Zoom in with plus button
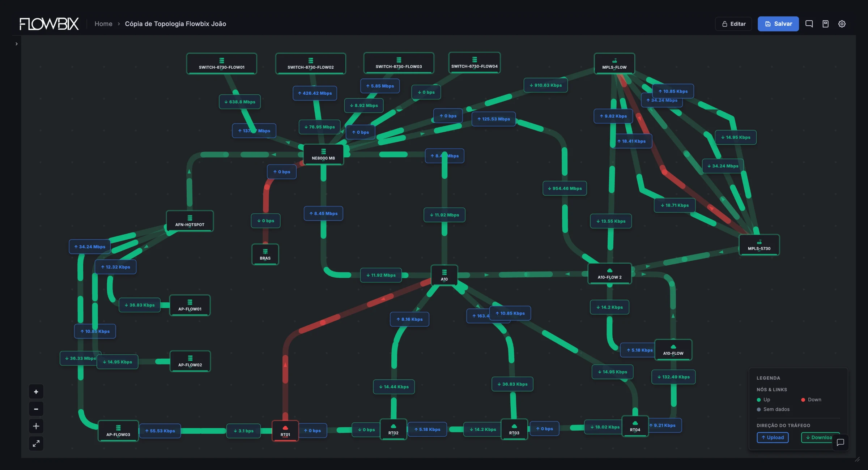Image resolution: width=868 pixels, height=470 pixels. (x=36, y=392)
